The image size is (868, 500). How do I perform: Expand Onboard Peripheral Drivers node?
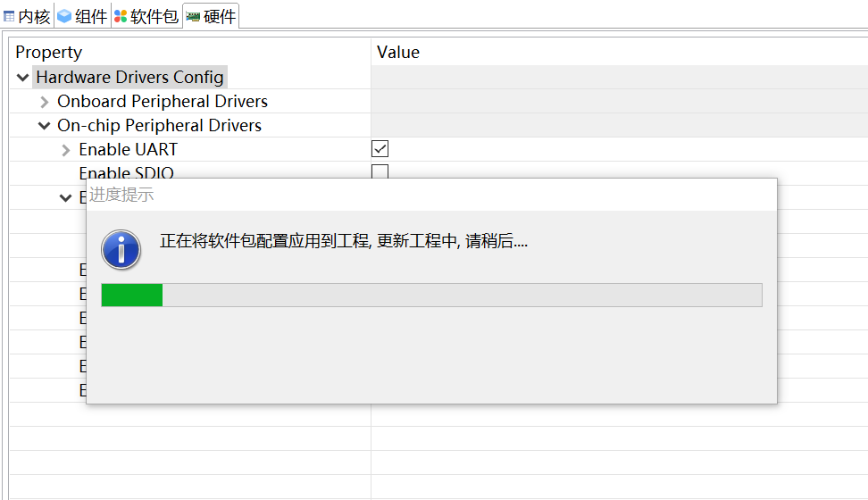tap(45, 102)
